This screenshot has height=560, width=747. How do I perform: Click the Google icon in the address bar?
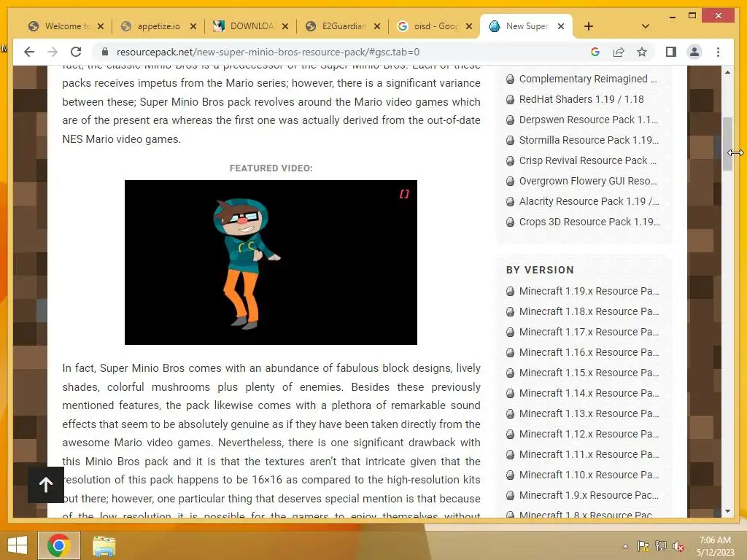[x=595, y=52]
